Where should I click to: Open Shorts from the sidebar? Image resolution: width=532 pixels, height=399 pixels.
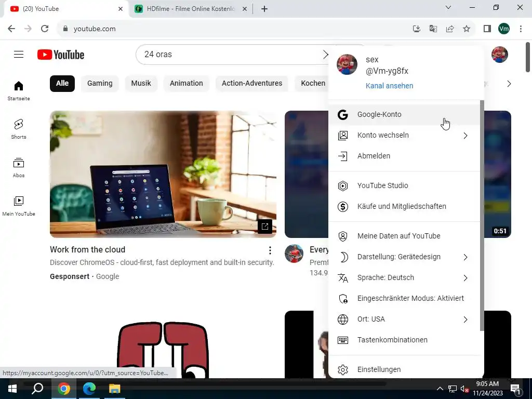[19, 129]
